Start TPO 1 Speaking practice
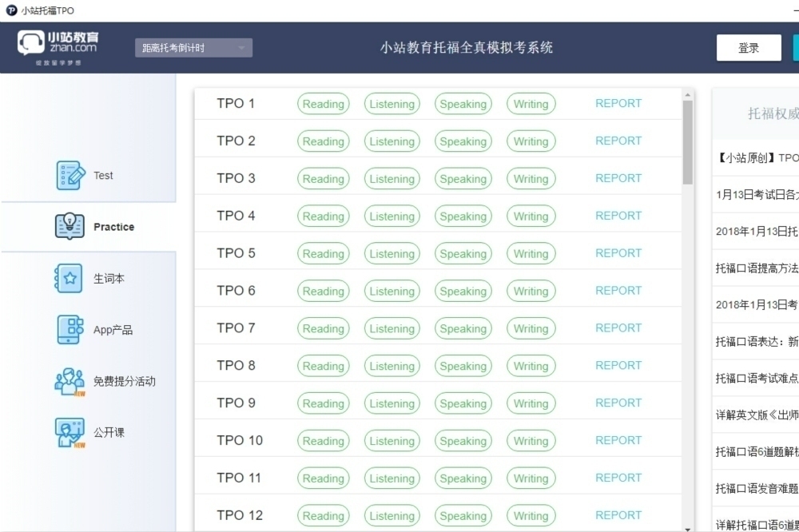 pyautogui.click(x=463, y=104)
